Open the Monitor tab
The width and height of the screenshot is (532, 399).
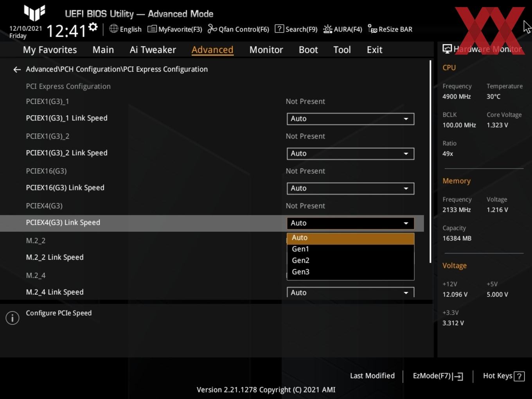(266, 50)
